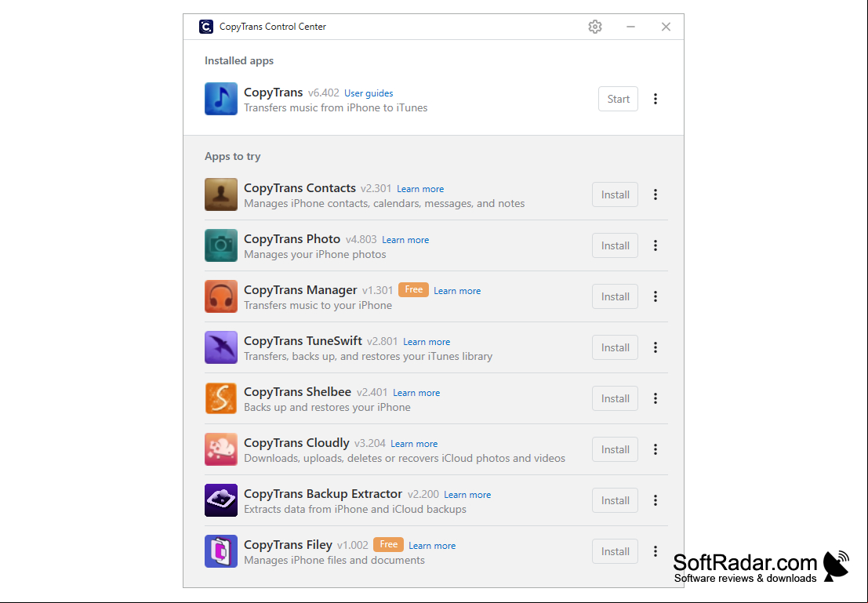
Task: Click the CopyTrans Shelbee app icon
Action: point(221,398)
